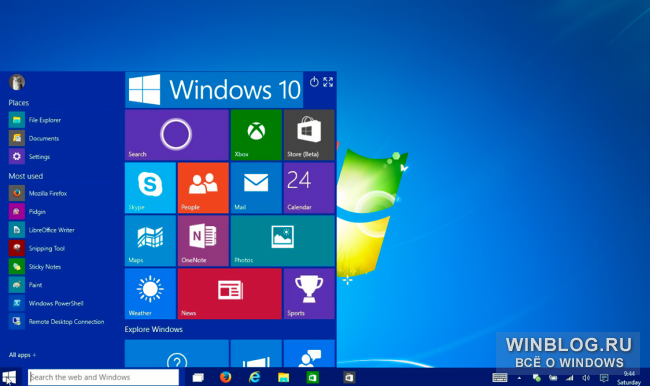Open Task View on the taskbar
650x386 pixels.
(198, 377)
